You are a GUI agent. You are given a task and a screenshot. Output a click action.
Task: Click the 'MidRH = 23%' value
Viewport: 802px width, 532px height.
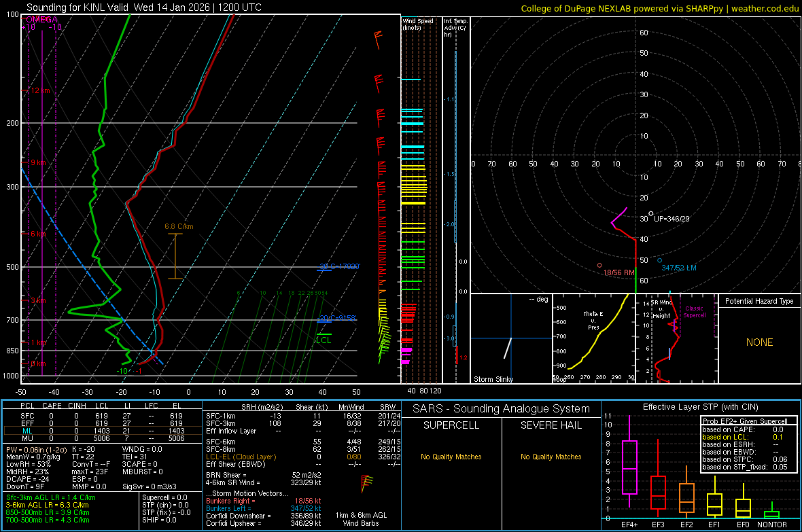[28, 472]
